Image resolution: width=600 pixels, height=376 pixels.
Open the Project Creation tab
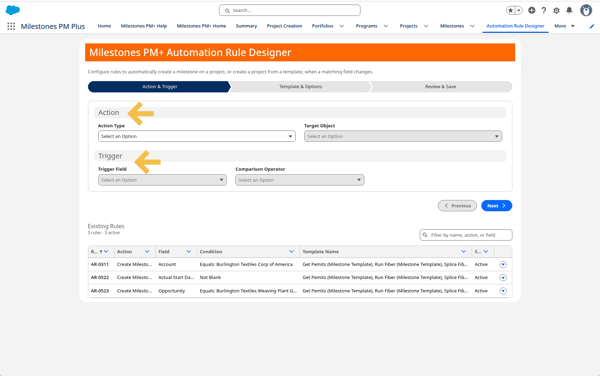click(x=284, y=26)
